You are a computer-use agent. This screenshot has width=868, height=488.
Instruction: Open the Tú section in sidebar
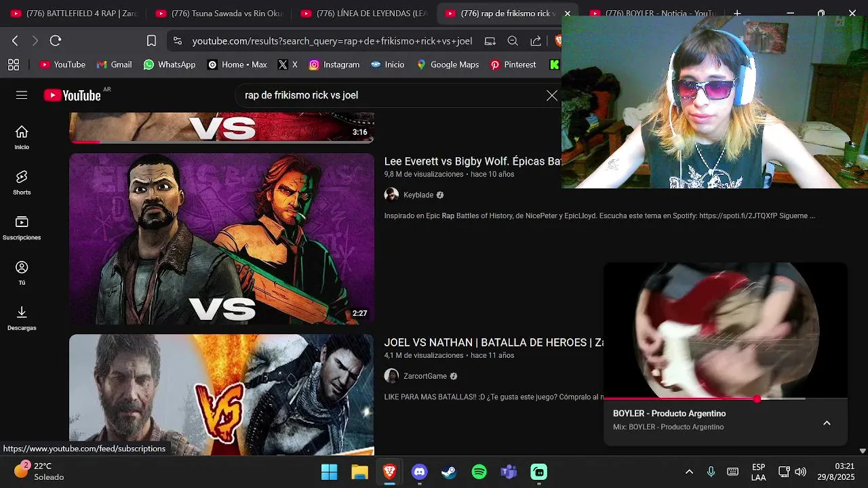[x=22, y=273]
